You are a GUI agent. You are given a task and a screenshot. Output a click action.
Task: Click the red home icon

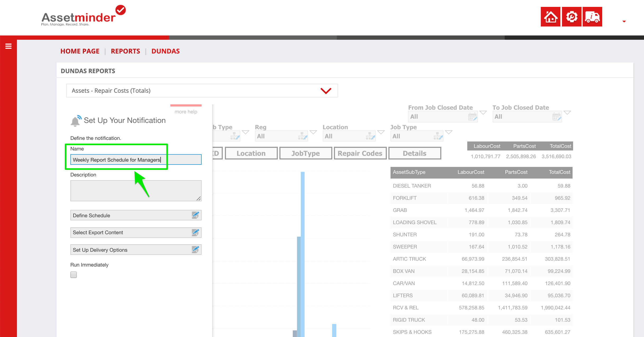550,17
